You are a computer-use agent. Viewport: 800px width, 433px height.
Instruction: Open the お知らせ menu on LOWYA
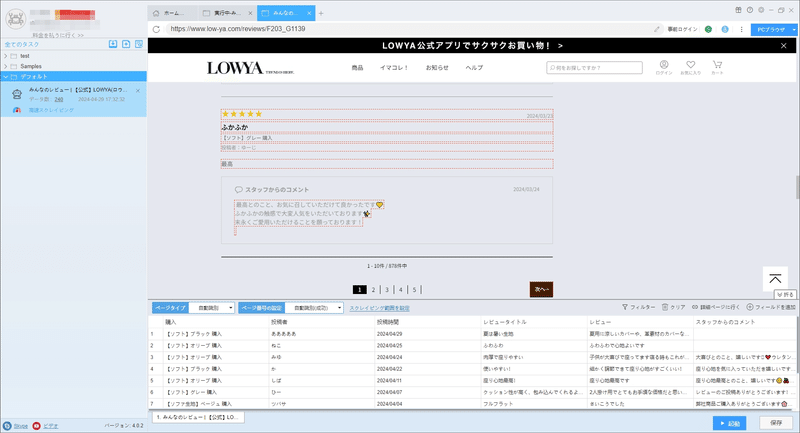pyautogui.click(x=437, y=68)
